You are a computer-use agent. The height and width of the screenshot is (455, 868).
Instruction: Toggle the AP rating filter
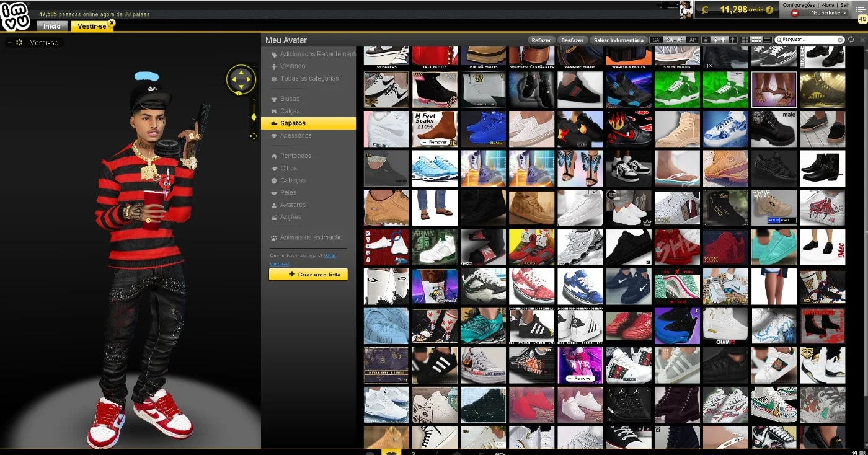693,40
